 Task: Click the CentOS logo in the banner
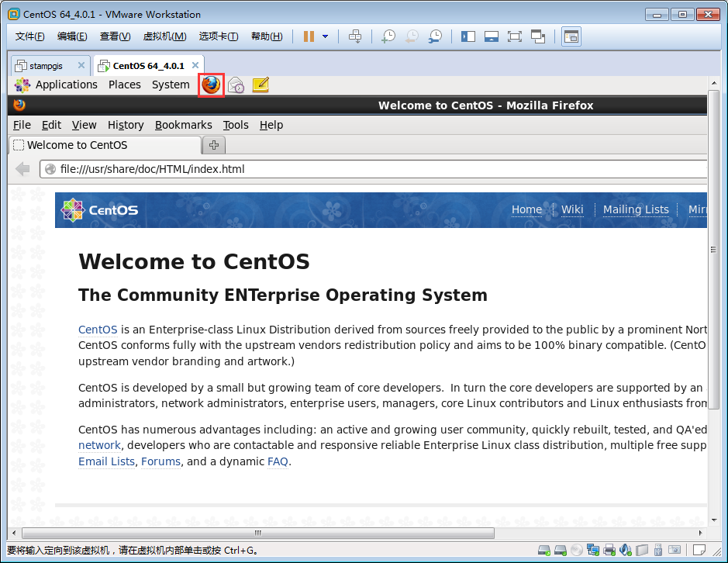[99, 210]
